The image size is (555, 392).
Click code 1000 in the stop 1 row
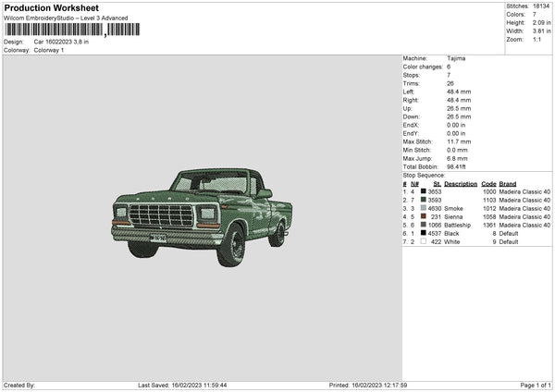click(x=489, y=191)
